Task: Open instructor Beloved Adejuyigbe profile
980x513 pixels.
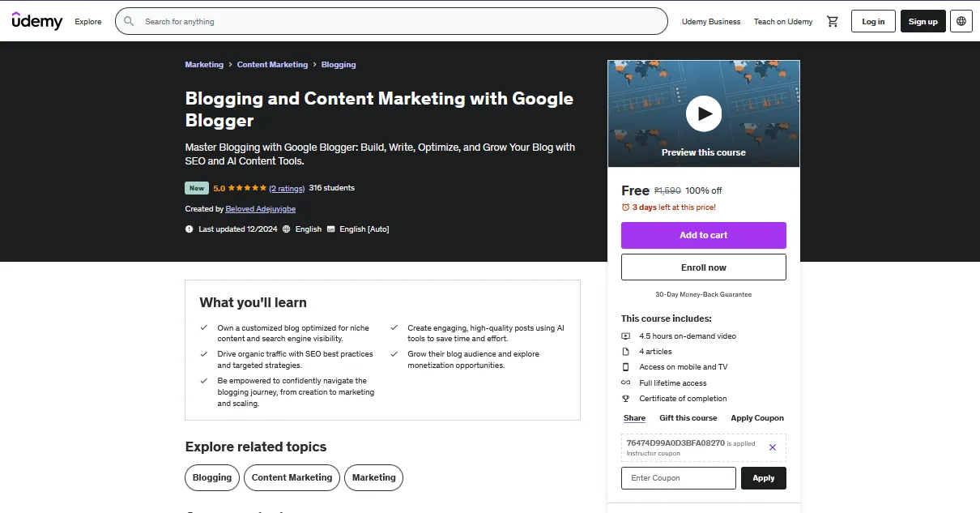Action: (x=261, y=209)
